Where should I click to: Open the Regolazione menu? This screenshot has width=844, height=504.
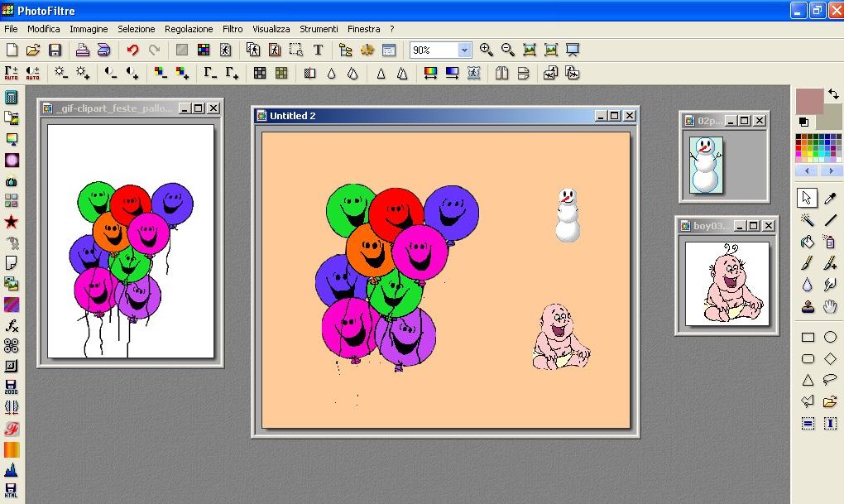[x=189, y=29]
